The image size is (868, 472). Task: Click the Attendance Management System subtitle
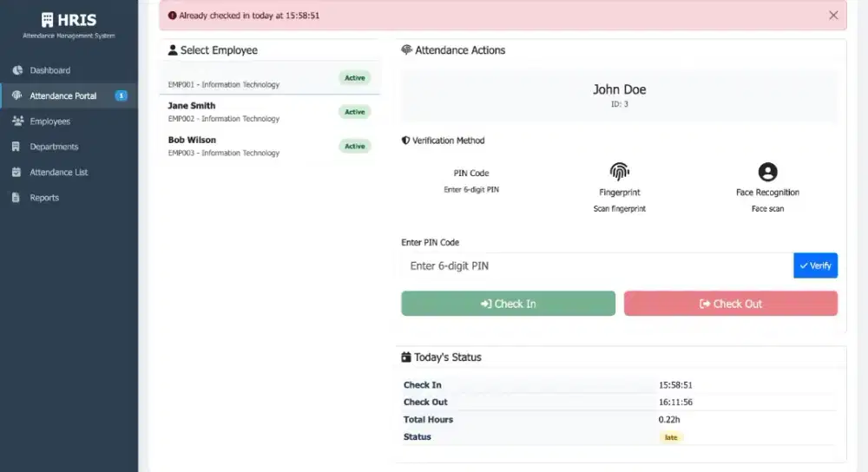(x=69, y=36)
